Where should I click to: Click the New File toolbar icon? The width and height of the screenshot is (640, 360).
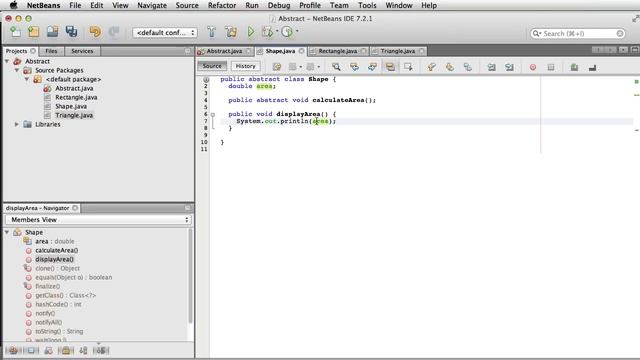(15, 32)
